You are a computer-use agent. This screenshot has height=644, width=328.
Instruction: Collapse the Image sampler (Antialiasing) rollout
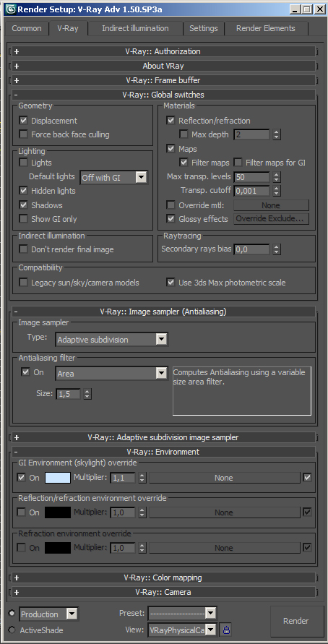[x=163, y=312]
